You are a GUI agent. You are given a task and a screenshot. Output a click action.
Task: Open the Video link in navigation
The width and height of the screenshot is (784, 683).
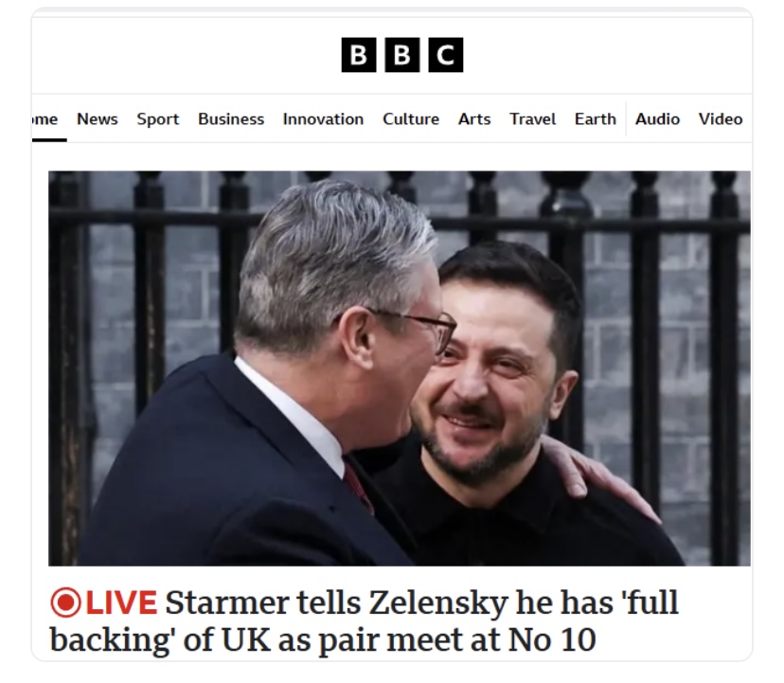coord(720,119)
